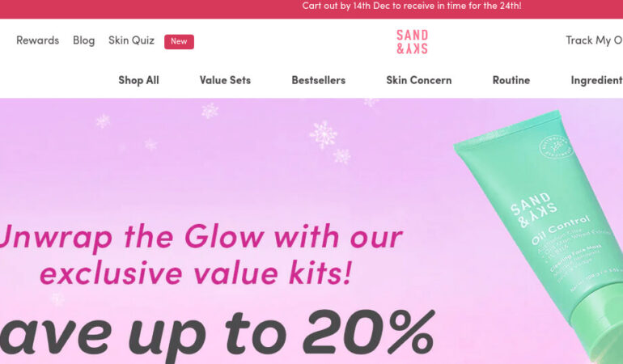This screenshot has height=364, width=623.
Task: Click the delivery cutoff announcement text
Action: (x=412, y=6)
